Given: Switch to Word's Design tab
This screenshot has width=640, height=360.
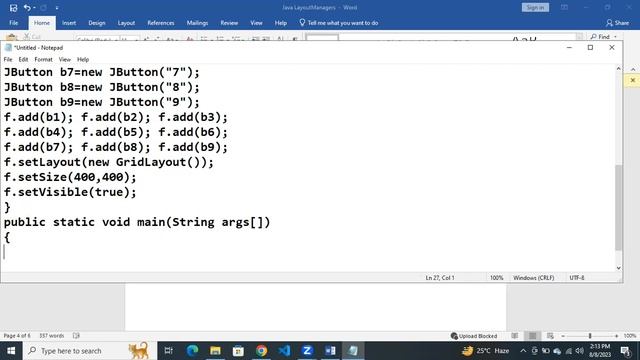Looking at the screenshot, I should tap(97, 23).
